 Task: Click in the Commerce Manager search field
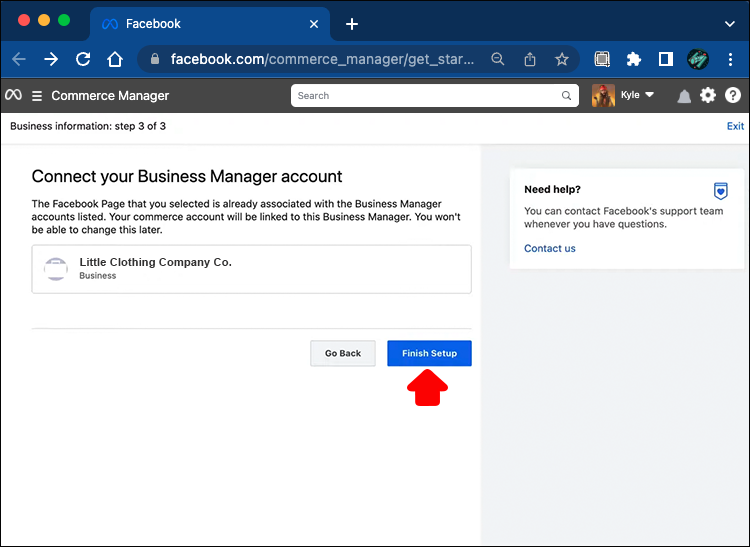point(430,96)
